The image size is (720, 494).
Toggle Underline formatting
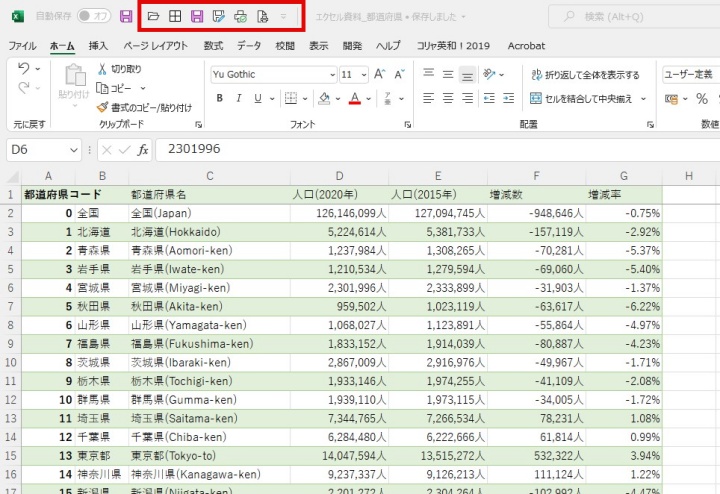point(258,98)
